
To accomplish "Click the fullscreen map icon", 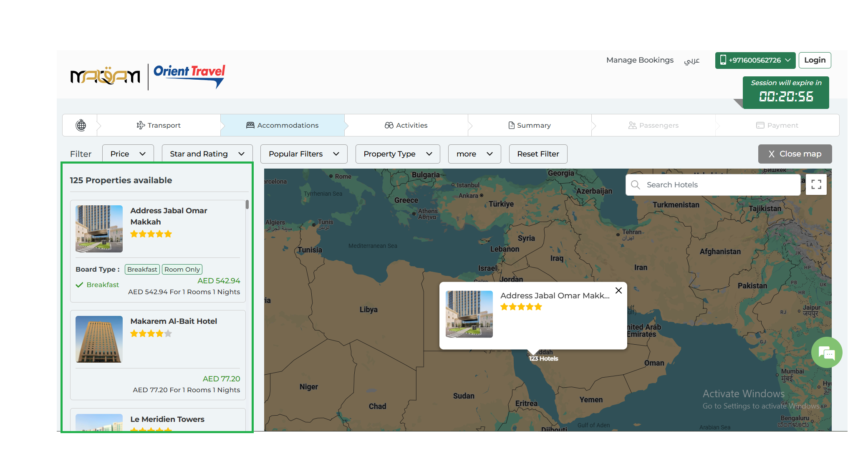I will coord(816,184).
